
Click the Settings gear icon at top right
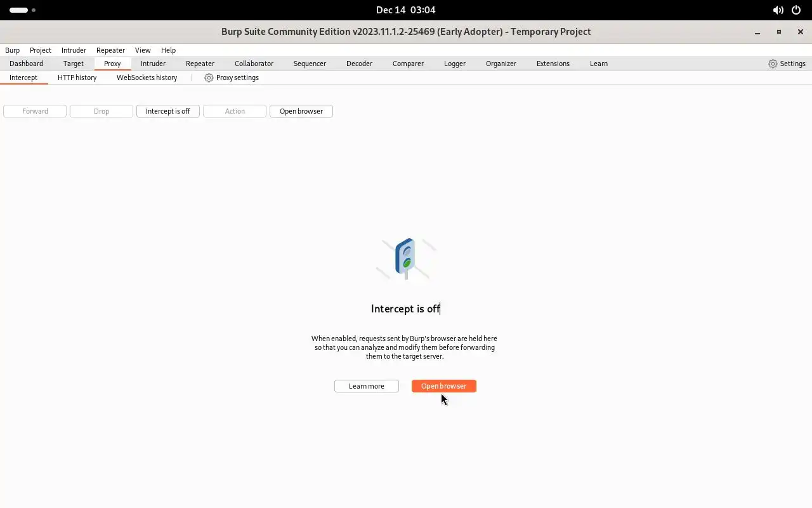click(773, 63)
